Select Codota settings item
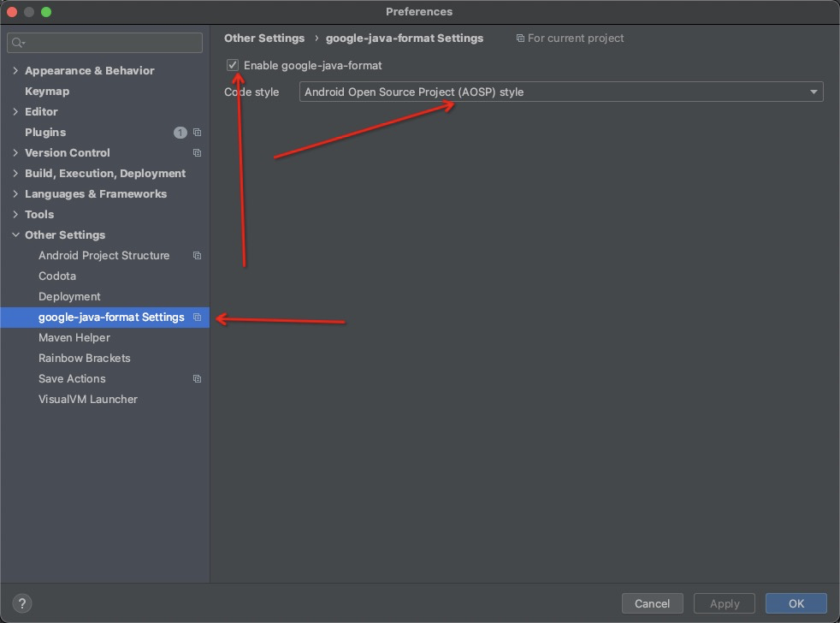 (x=57, y=276)
